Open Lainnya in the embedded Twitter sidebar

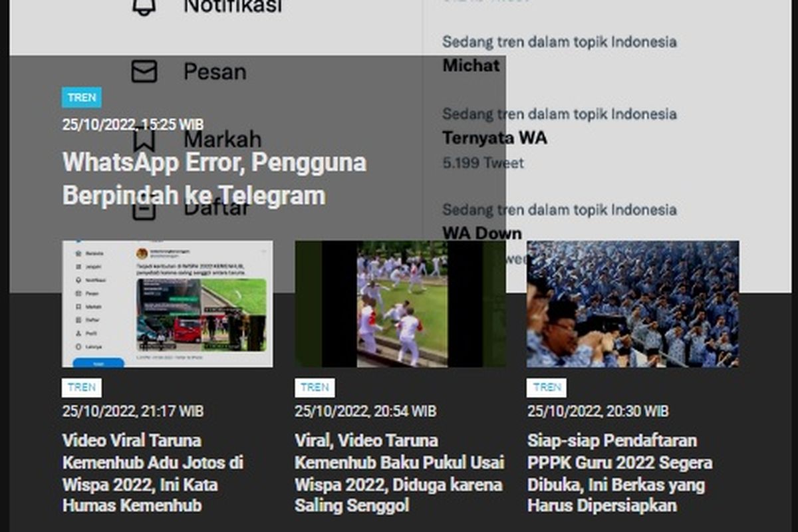coord(78,347)
